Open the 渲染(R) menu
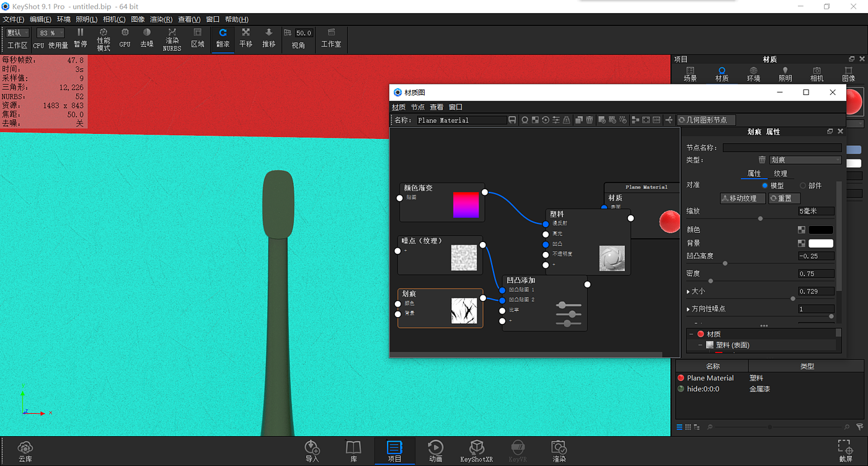Viewport: 868px width, 466px height. tap(161, 19)
